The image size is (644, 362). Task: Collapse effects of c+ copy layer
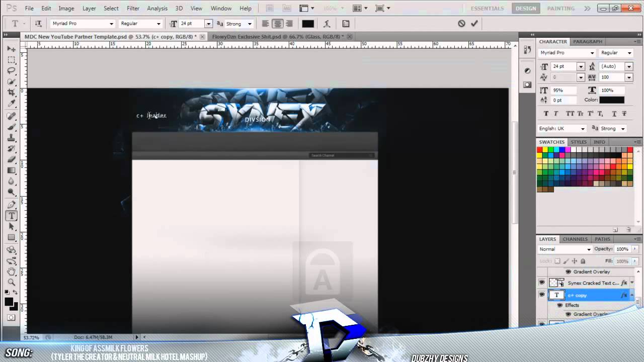click(x=632, y=295)
